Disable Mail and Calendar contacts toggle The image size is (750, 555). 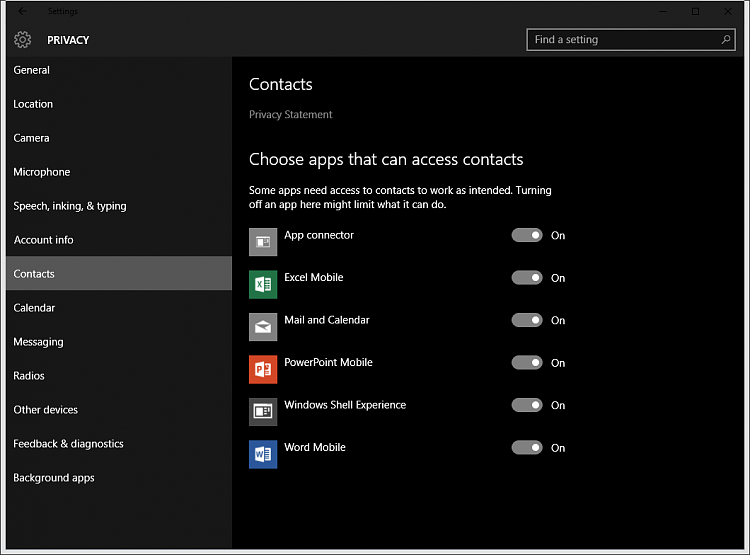click(x=527, y=320)
